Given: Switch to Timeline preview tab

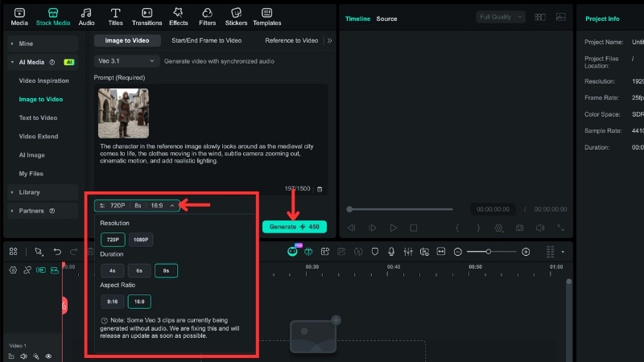Looking at the screenshot, I should click(357, 19).
